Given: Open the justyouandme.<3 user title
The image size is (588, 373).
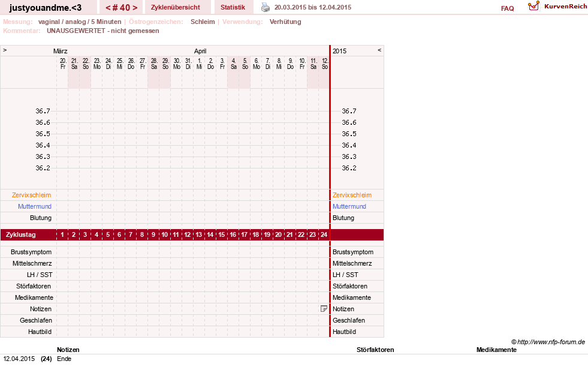Looking at the screenshot, I should (46, 8).
